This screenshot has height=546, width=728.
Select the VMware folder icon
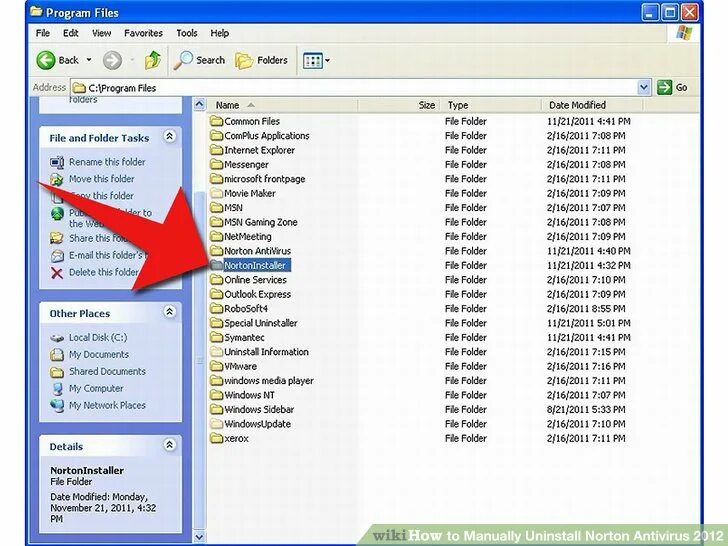216,366
